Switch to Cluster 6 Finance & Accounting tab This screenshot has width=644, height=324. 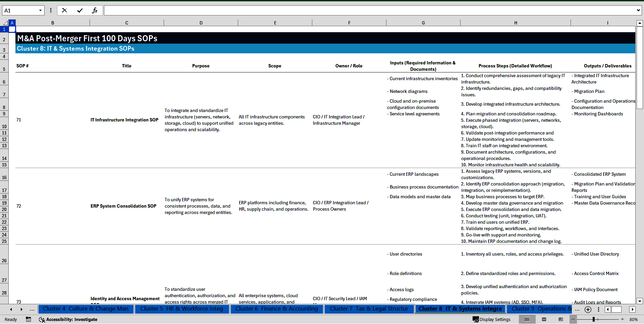pos(276,309)
